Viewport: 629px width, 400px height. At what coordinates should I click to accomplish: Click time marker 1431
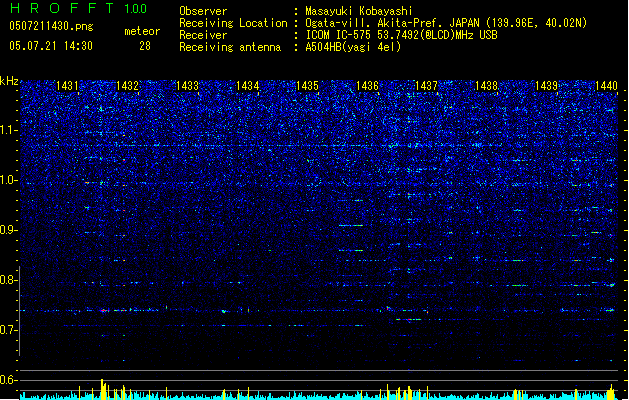pyautogui.click(x=67, y=86)
